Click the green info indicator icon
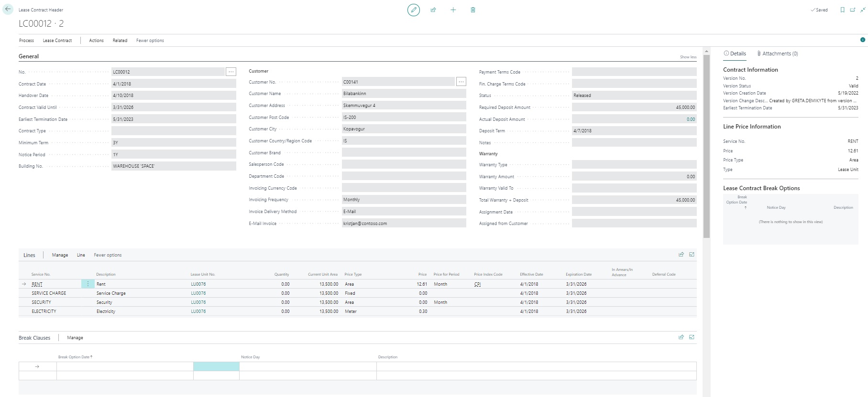The height and width of the screenshot is (397, 868). point(863,40)
